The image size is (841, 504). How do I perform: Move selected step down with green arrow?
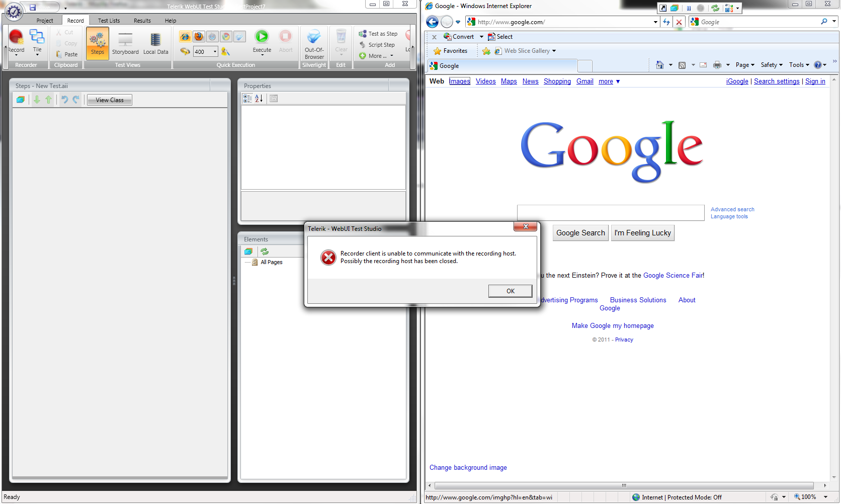point(37,100)
